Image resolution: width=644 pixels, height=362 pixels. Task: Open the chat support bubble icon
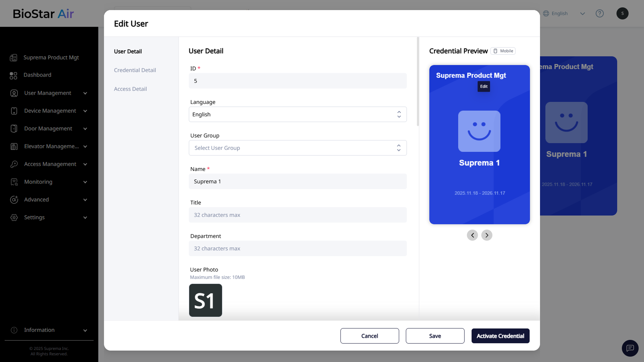pyautogui.click(x=630, y=348)
